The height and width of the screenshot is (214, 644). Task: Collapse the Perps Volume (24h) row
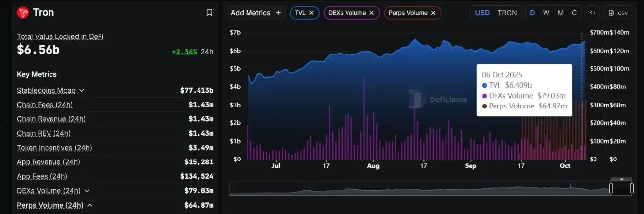tap(90, 205)
